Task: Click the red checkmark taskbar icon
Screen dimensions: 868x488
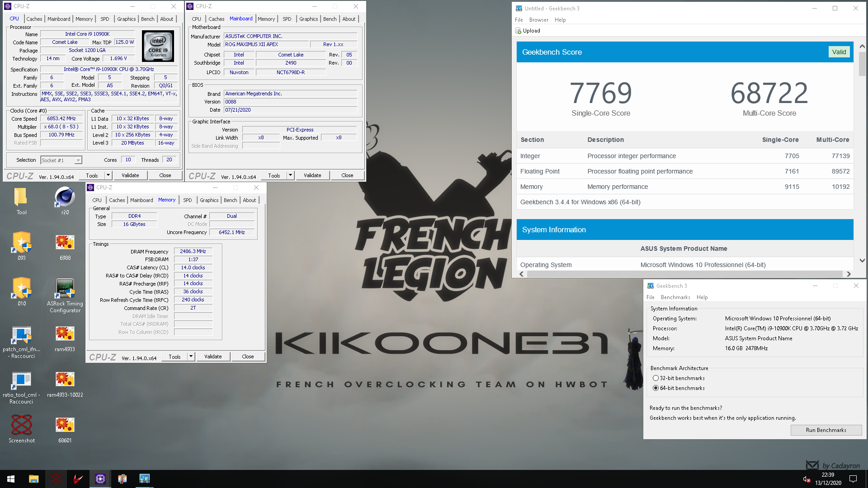Action: (78, 479)
